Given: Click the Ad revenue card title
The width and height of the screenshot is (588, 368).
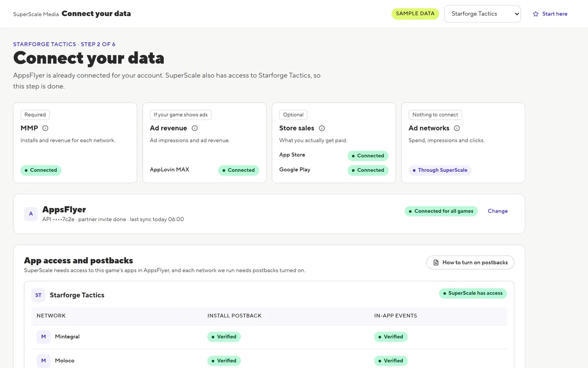Looking at the screenshot, I should pyautogui.click(x=169, y=128).
